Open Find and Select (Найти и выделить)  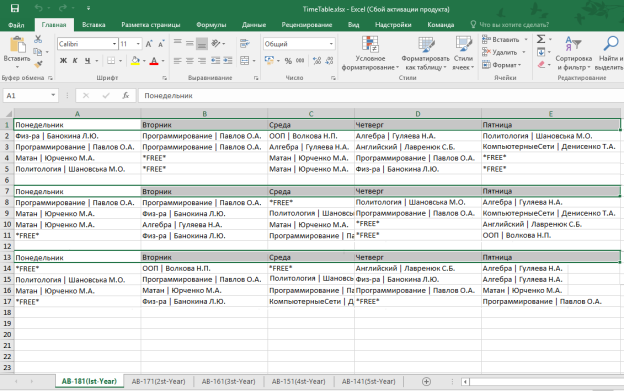[610, 53]
